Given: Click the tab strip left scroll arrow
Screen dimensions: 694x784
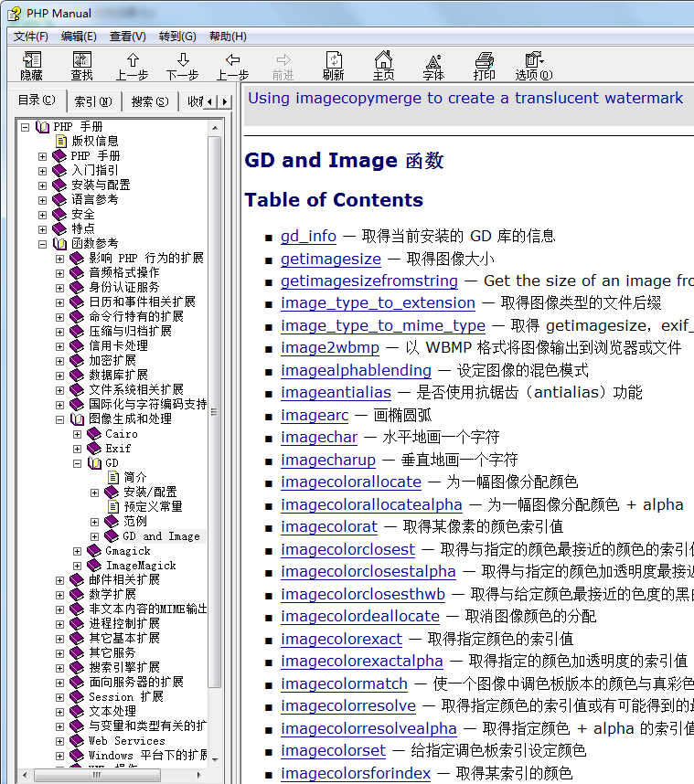Looking at the screenshot, I should pos(210,101).
